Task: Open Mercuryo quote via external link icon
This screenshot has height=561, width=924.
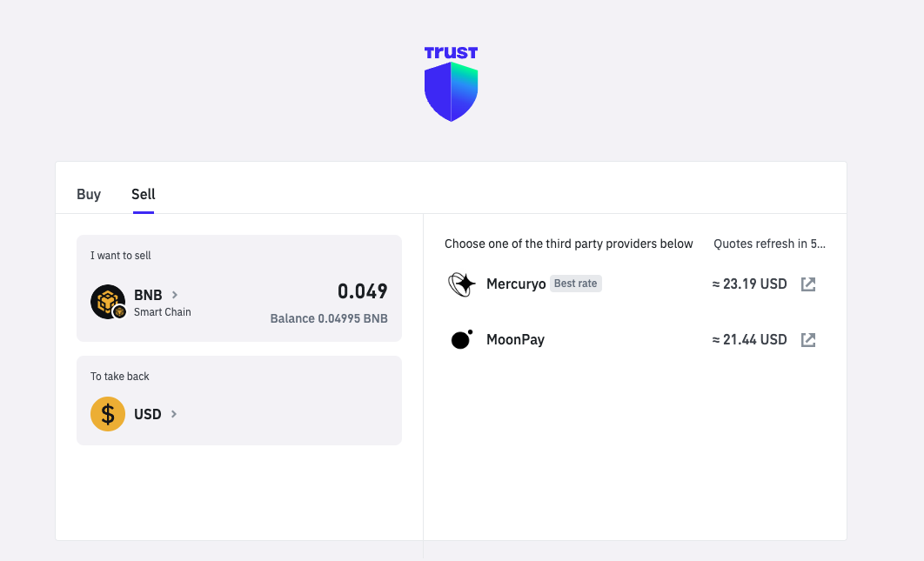Action: coord(807,284)
